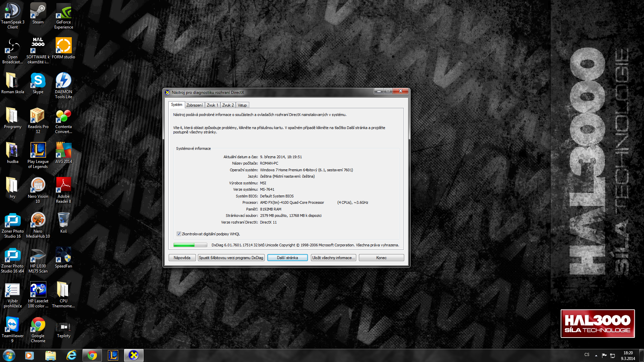The height and width of the screenshot is (362, 644).
Task: Open Chrome from the taskbar
Action: coord(92,355)
